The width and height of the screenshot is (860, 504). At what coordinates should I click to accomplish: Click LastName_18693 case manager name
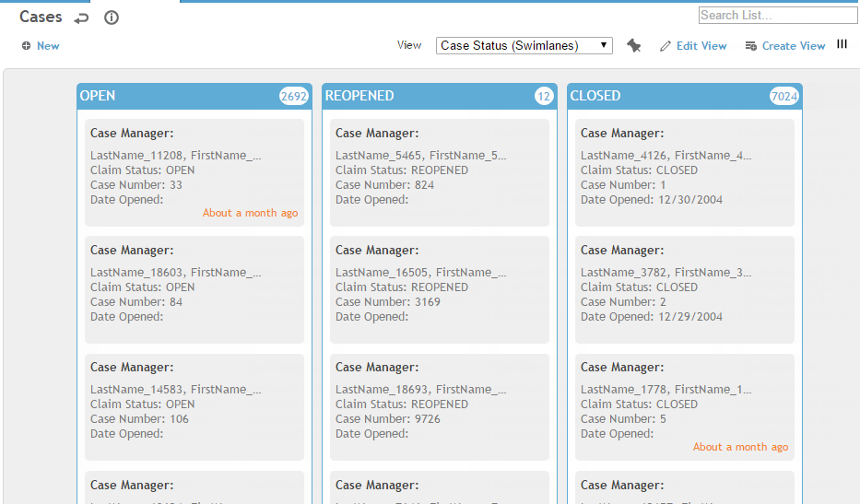point(420,390)
